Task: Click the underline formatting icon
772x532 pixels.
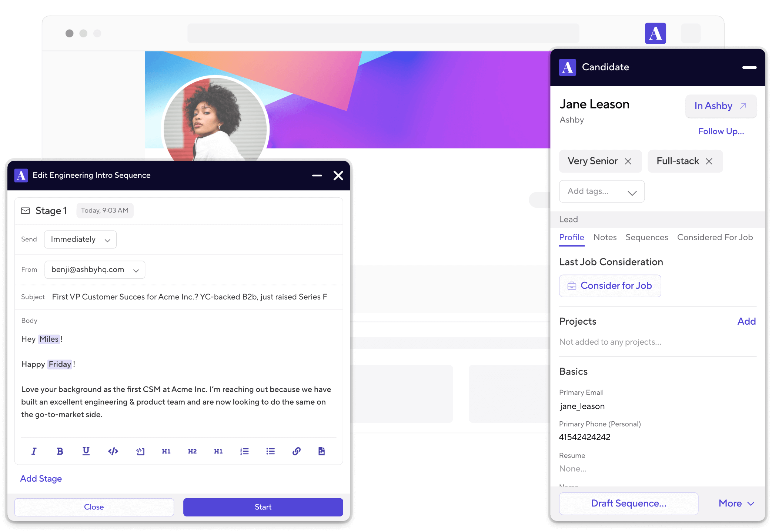Action: pyautogui.click(x=87, y=451)
